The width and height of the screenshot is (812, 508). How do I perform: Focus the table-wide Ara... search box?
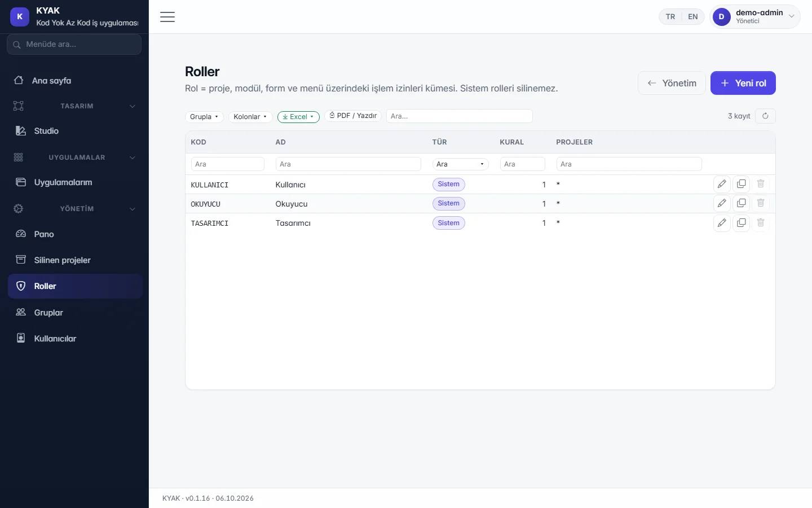point(459,116)
